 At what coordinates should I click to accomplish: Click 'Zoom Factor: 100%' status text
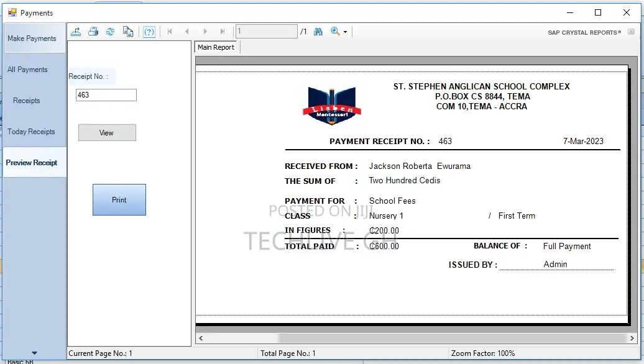coord(483,353)
